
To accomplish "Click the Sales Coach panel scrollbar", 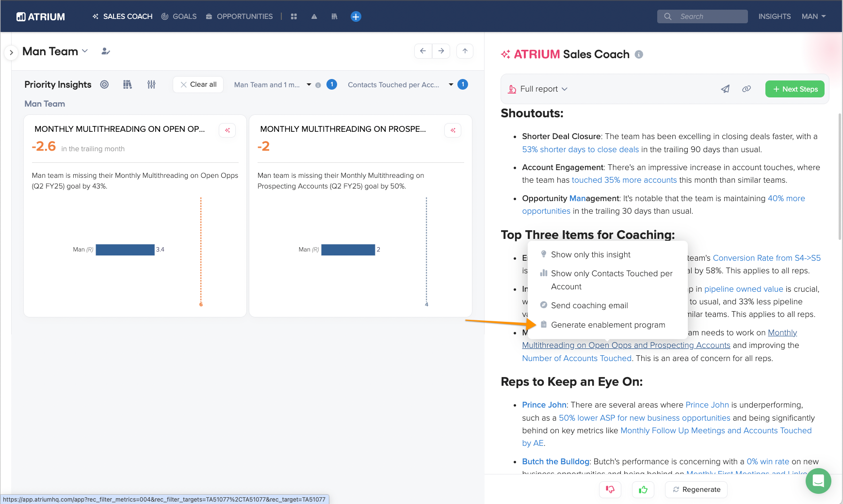I will pyautogui.click(x=840, y=177).
